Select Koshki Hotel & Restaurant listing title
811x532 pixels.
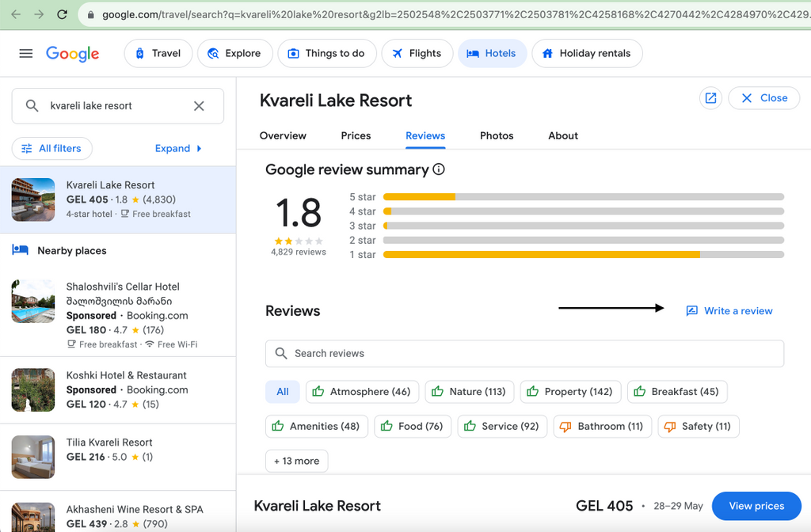126,375
